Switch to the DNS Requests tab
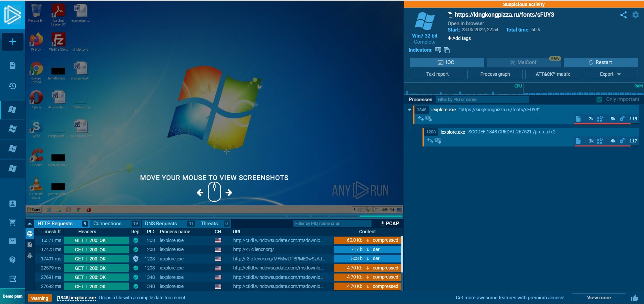 (x=169, y=224)
